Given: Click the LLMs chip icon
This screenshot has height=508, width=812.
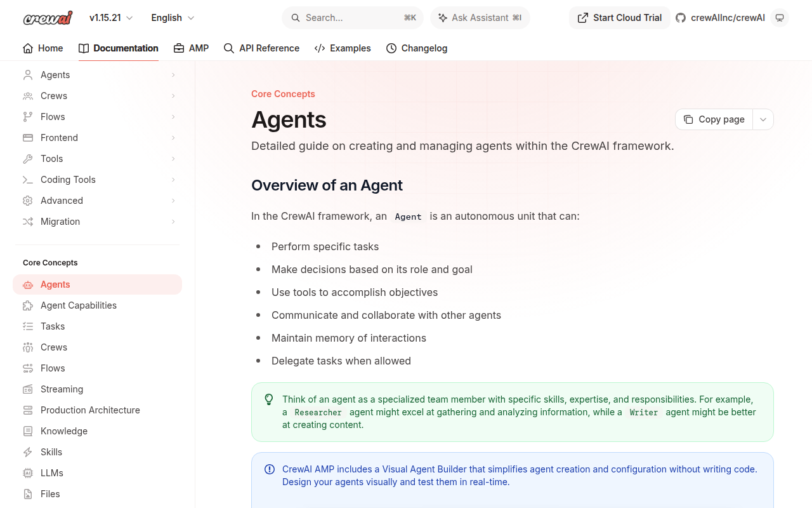Looking at the screenshot, I should pos(28,473).
